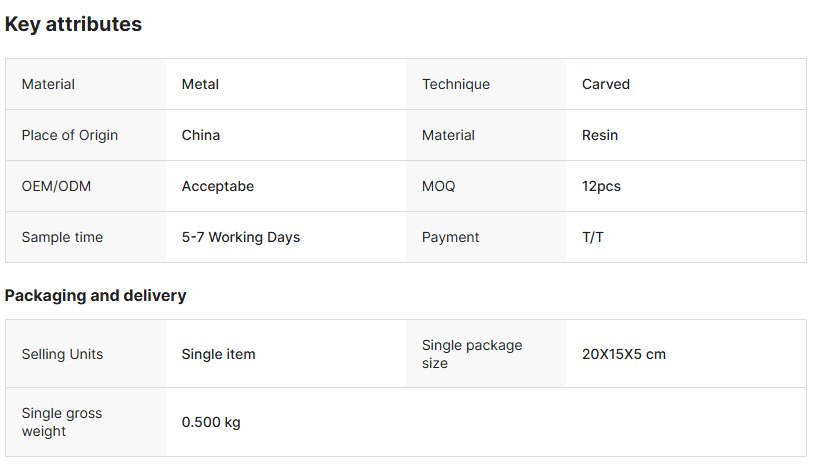Viewport: 816px width, 471px height.
Task: Select the "OEM/ODM" label
Action: click(x=56, y=186)
